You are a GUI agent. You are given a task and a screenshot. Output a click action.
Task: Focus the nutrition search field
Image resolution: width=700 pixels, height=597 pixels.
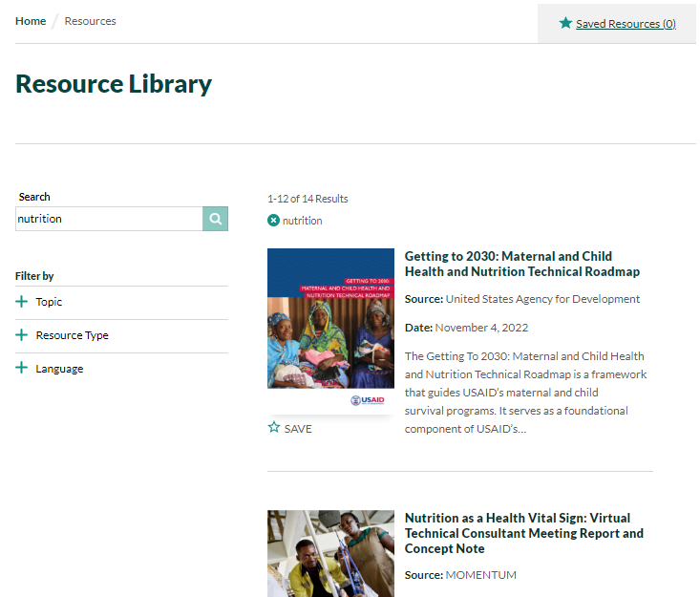tap(109, 219)
